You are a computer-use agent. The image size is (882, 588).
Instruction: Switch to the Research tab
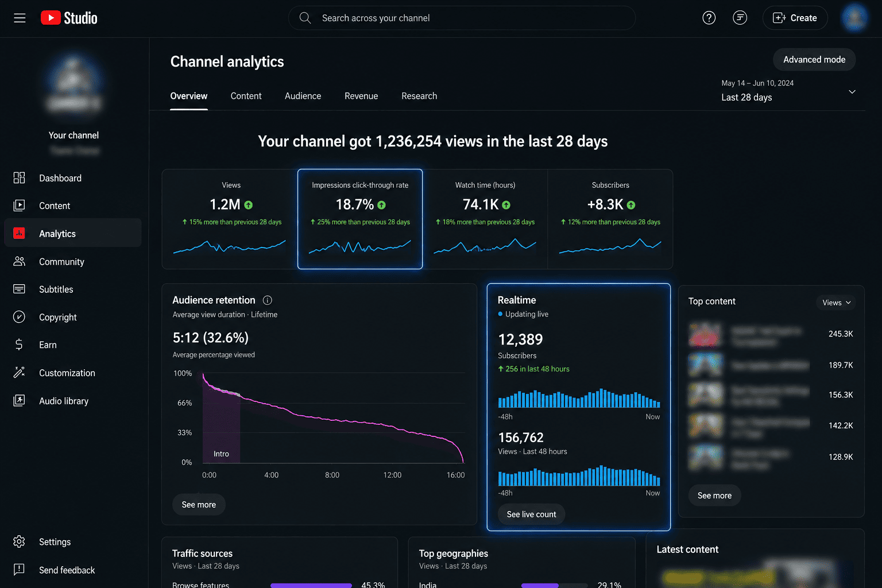[x=419, y=96]
